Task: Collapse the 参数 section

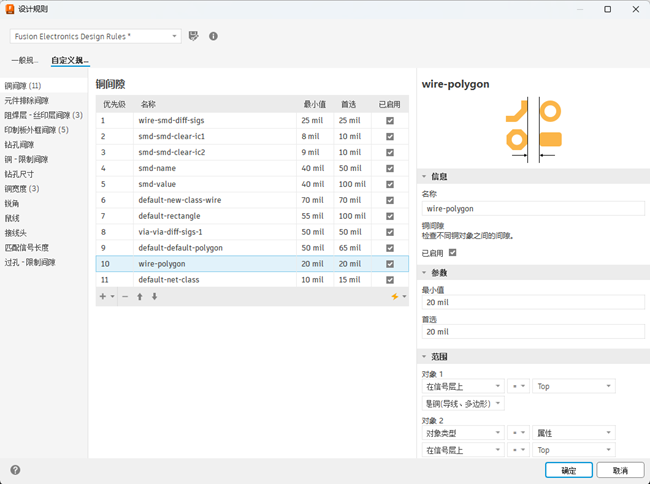Action: pos(424,273)
